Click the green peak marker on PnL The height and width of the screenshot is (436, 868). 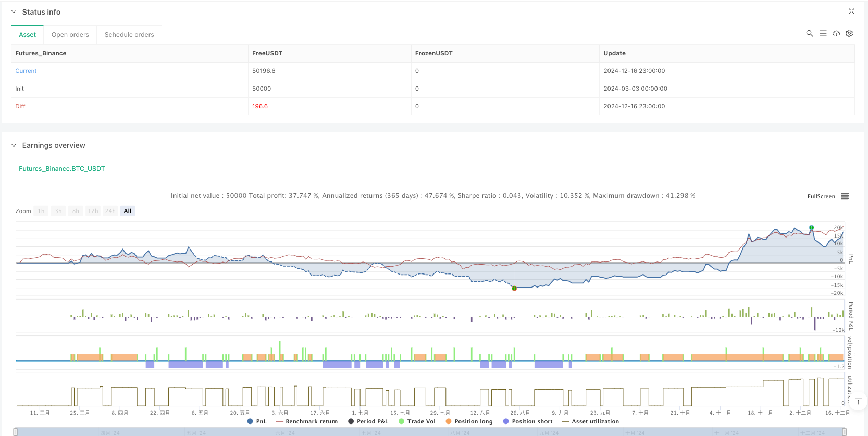[x=811, y=228]
